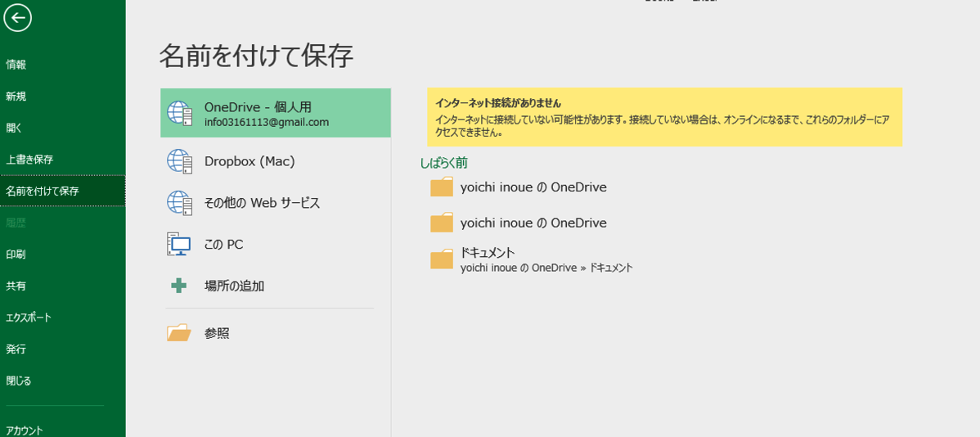Click 閉じる to close the workbook
The image size is (980, 437).
pos(19,381)
